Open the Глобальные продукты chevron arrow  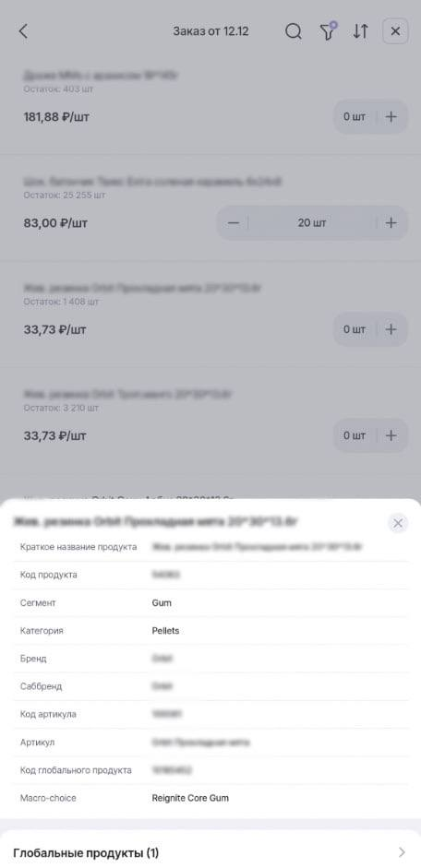tap(403, 852)
